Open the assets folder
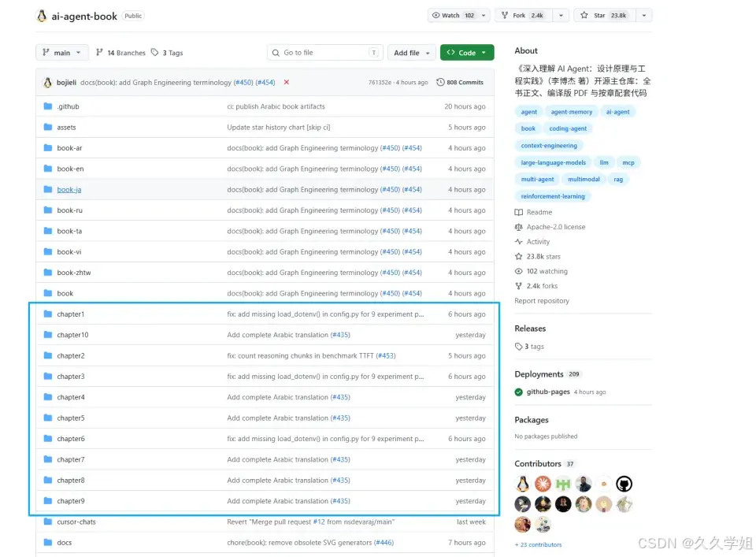This screenshot has width=756, height=557. 66,128
